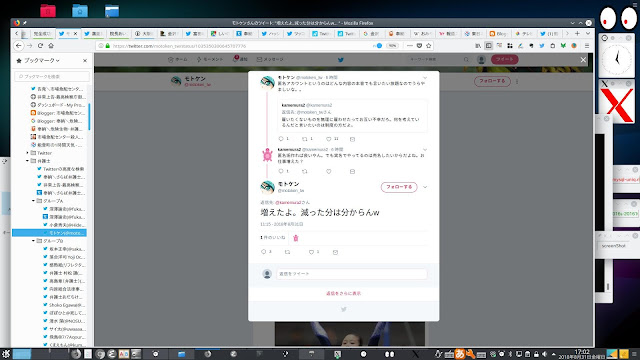640x360 pixels.
Task: Click the sidebar toggle icon in toolbar
Action: pos(489,46)
